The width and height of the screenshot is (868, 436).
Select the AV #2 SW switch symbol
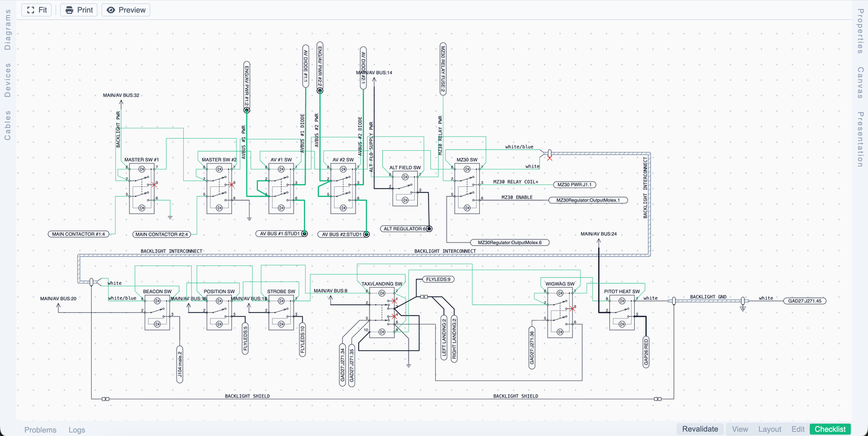[343, 188]
